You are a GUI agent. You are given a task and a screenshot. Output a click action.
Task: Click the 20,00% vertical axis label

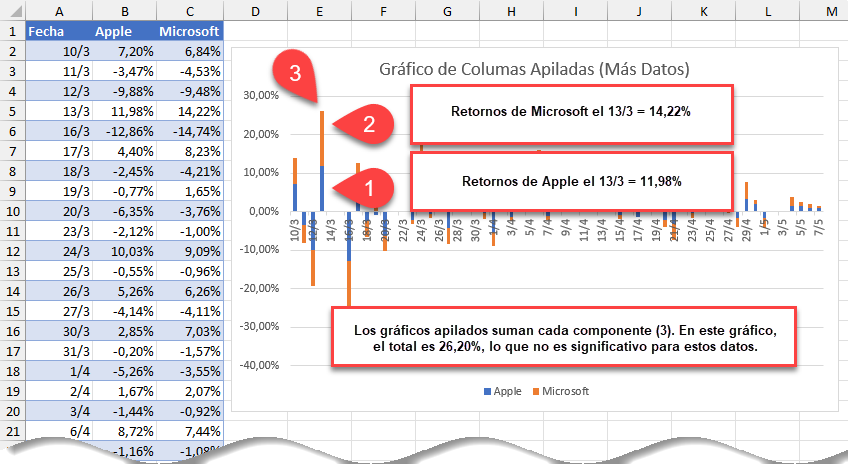click(x=261, y=134)
